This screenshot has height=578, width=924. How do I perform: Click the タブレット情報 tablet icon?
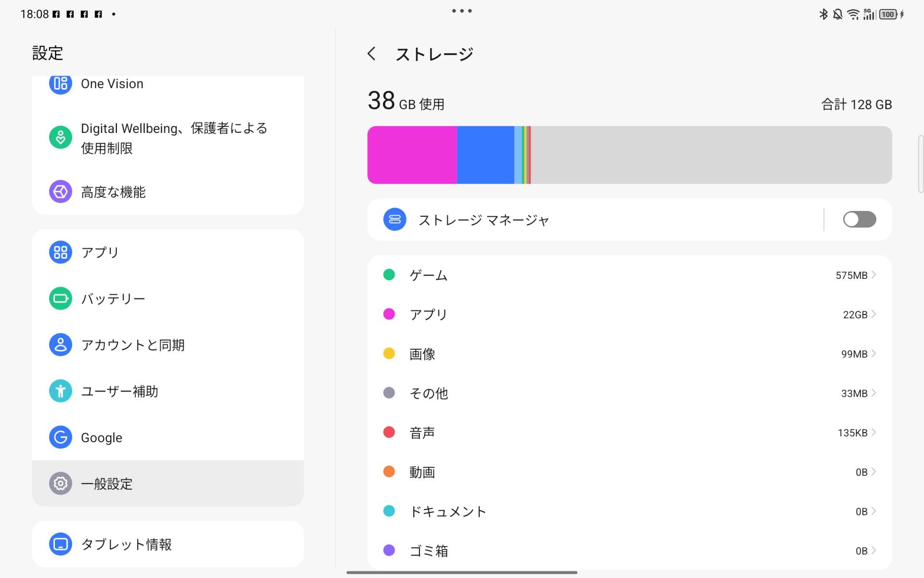tap(60, 544)
